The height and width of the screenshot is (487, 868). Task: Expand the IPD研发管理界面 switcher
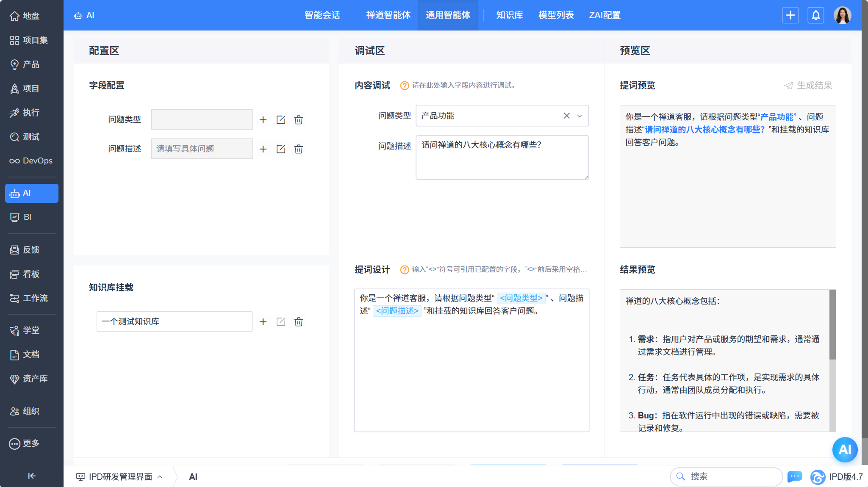click(x=119, y=477)
